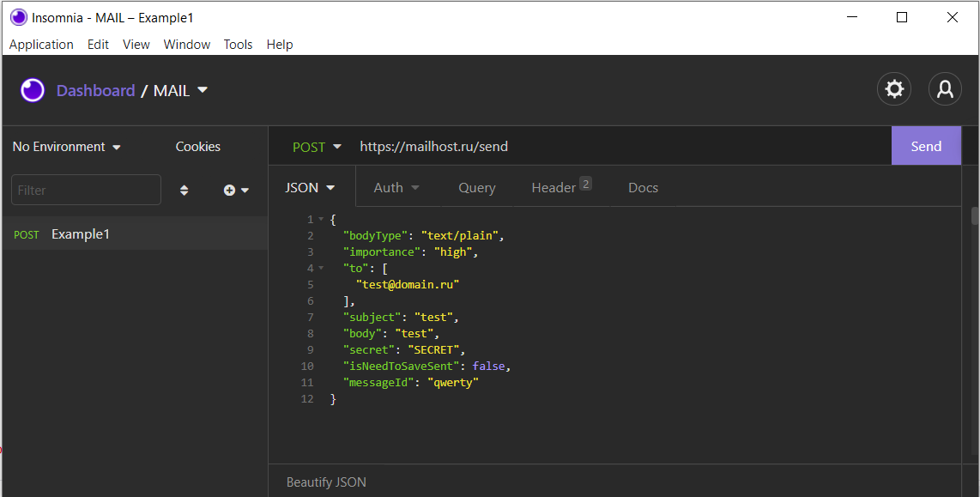Open the account profile icon

(x=945, y=88)
